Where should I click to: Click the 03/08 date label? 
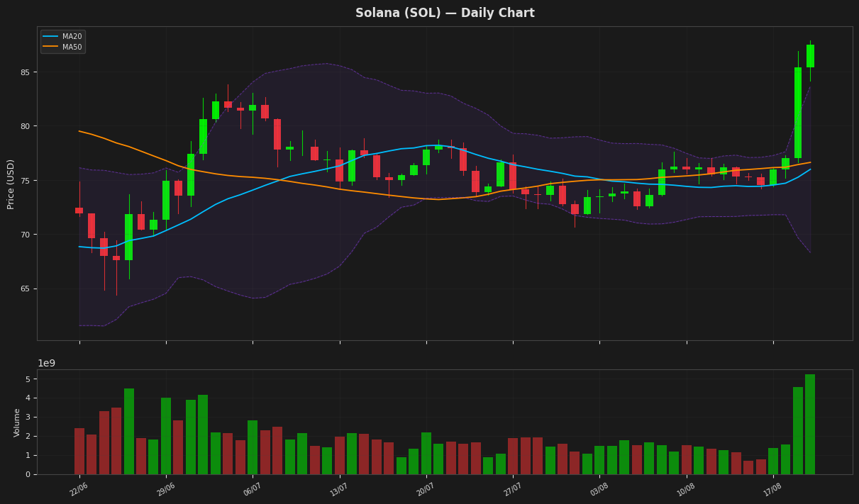point(599,489)
